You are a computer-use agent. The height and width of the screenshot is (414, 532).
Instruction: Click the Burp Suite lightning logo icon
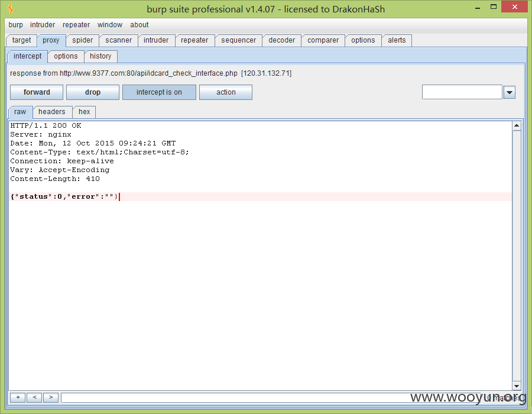(11, 9)
